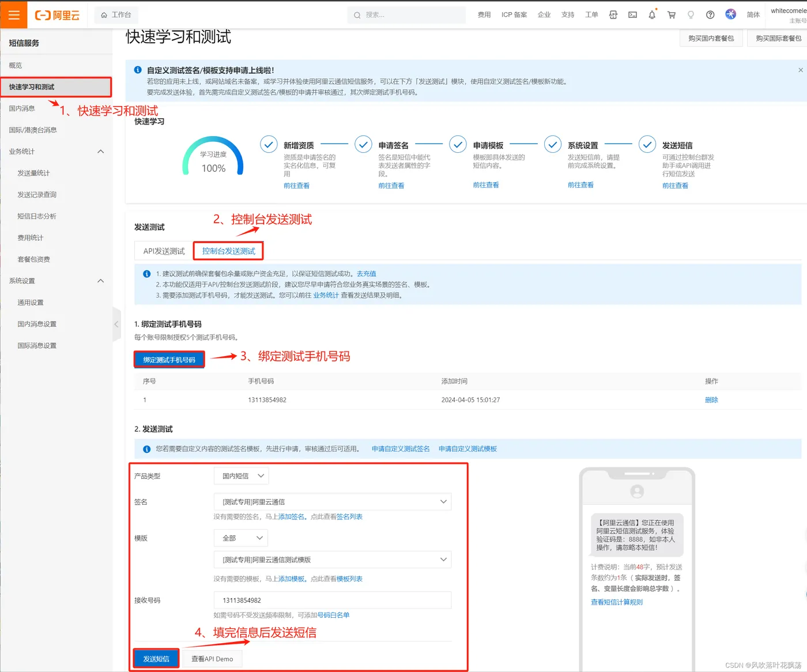Click the 业务统计 link in the tips

point(326,295)
